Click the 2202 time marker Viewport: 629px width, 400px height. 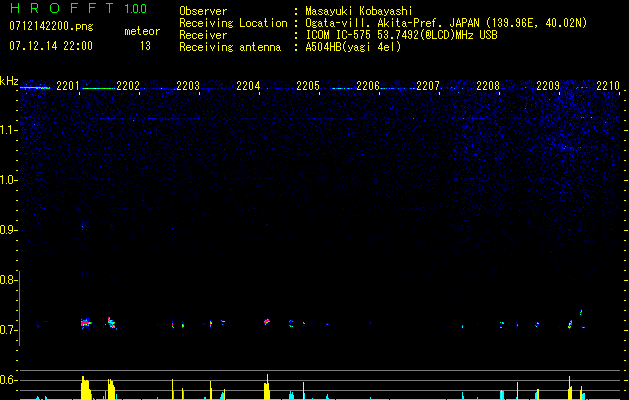point(128,86)
